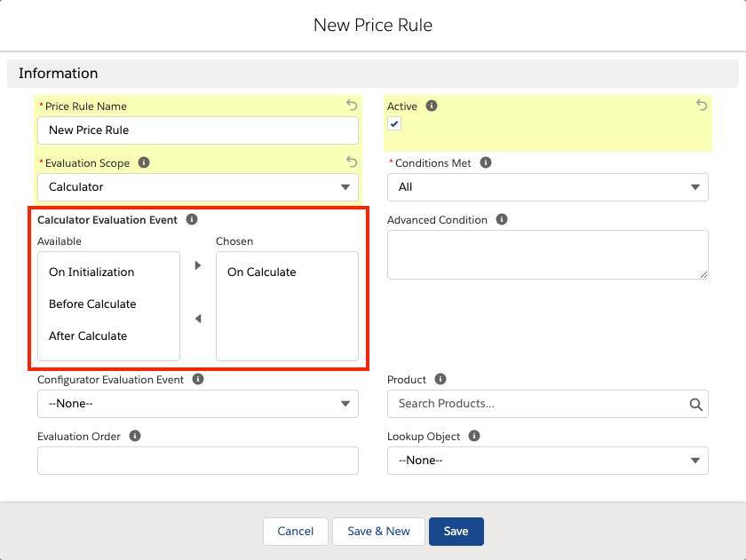746x560 pixels.
Task: Grab Advanced Condition resize handle
Action: point(703,274)
